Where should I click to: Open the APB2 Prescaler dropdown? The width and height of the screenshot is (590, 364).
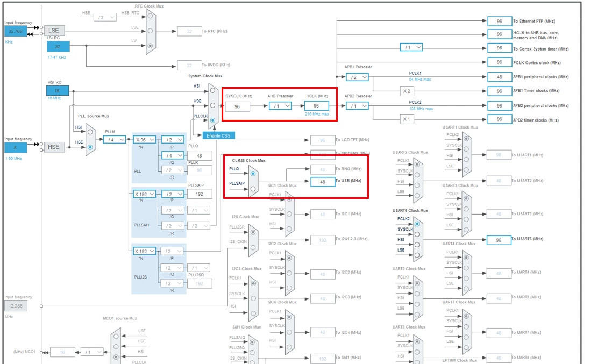pos(357,106)
